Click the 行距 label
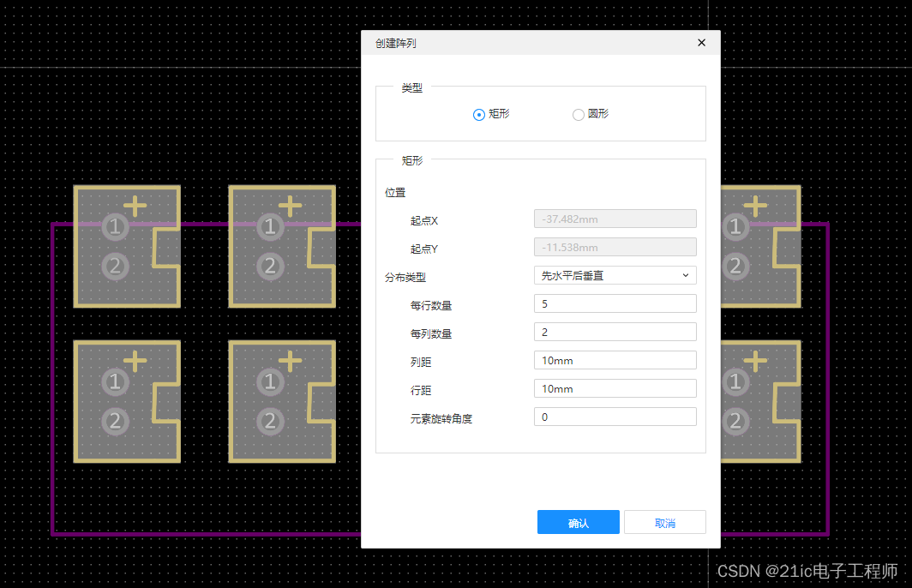 click(x=421, y=391)
